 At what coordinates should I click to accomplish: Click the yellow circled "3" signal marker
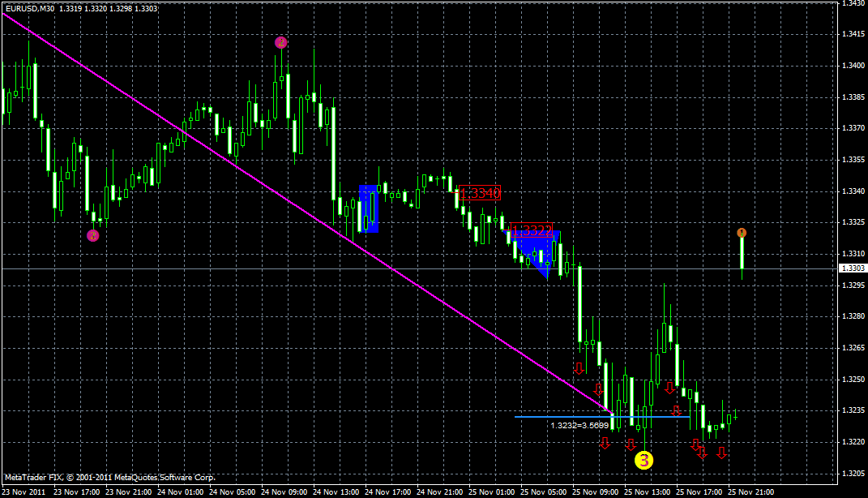[x=644, y=462]
